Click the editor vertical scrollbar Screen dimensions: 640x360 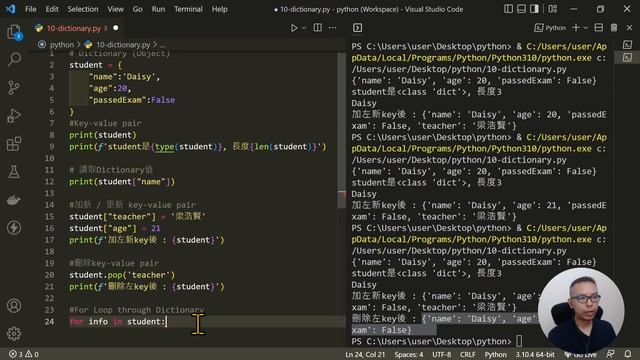point(342,131)
